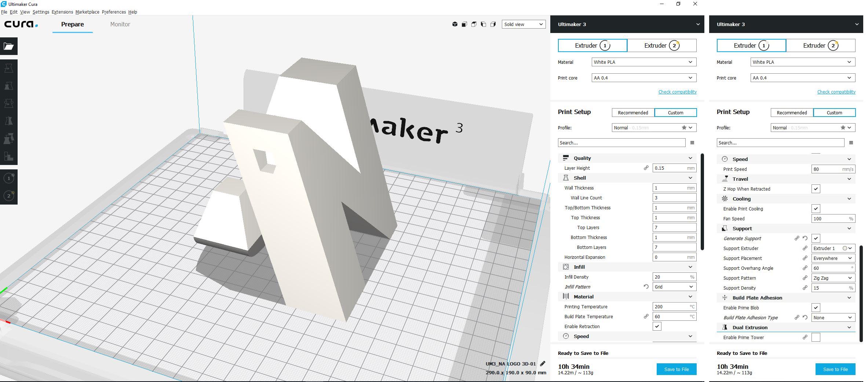
Task: Open Infill Pattern Grid dropdown
Action: pos(674,287)
